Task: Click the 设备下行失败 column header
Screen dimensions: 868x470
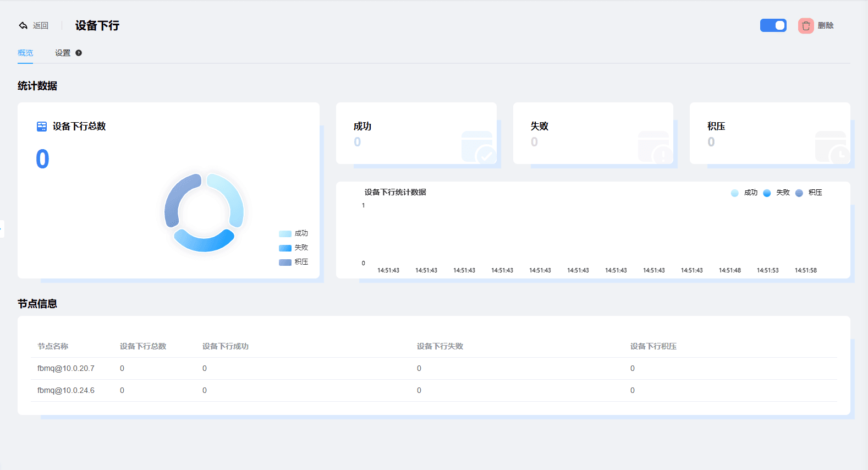Action: coord(440,346)
